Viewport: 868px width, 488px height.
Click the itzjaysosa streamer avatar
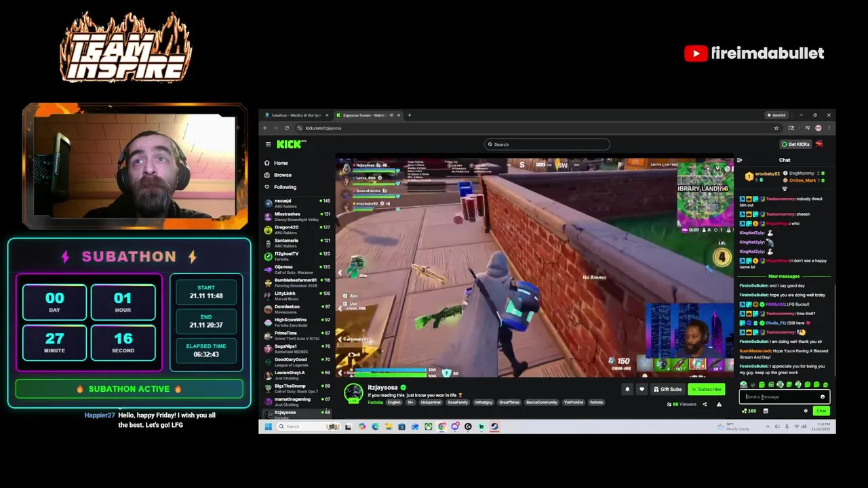coord(353,393)
